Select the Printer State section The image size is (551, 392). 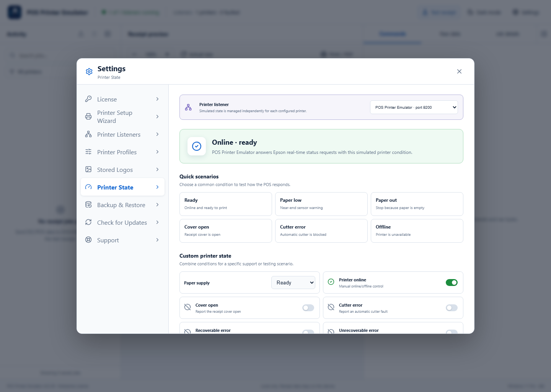(122, 187)
